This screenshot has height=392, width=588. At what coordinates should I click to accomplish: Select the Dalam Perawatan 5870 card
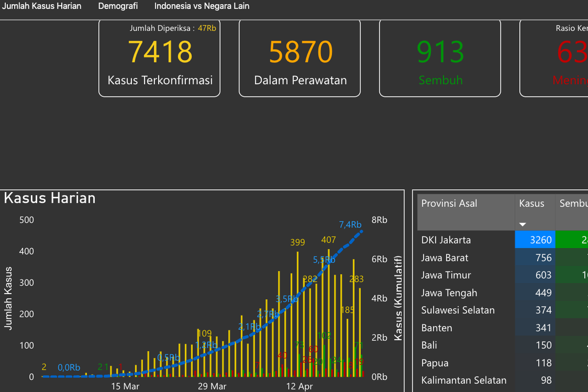tap(300, 58)
